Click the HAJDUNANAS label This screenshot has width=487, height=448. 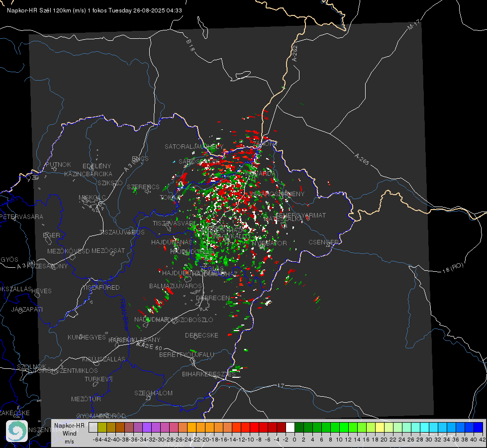pos(172,242)
